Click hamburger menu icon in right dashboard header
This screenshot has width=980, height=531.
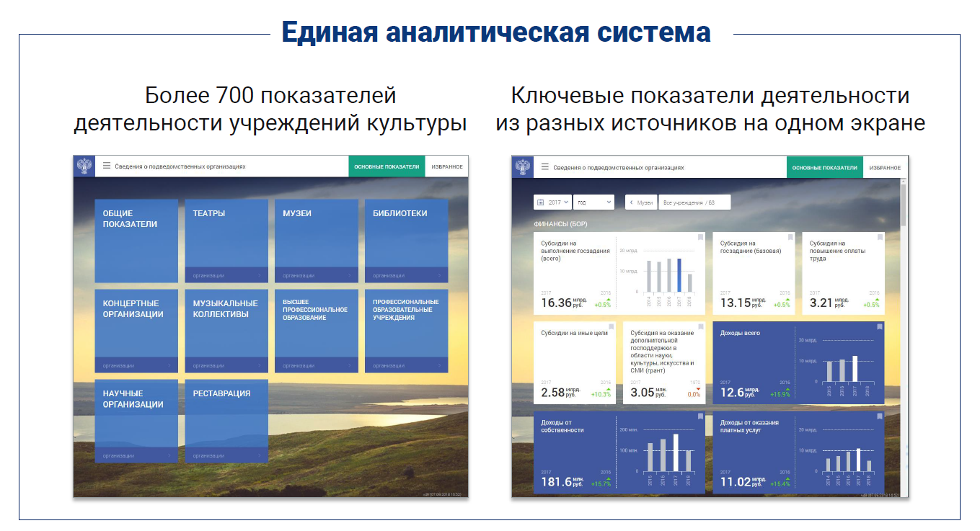pyautogui.click(x=545, y=166)
